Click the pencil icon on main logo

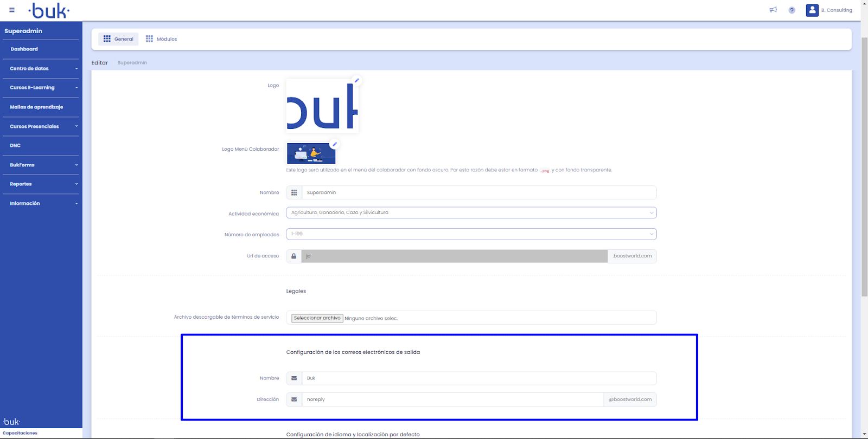[x=356, y=80]
